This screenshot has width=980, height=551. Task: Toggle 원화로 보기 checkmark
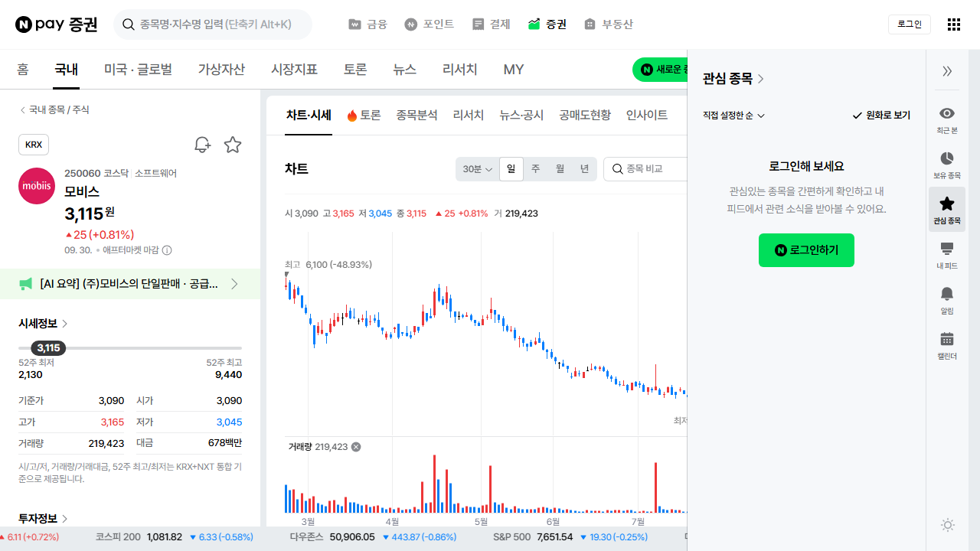coord(881,116)
